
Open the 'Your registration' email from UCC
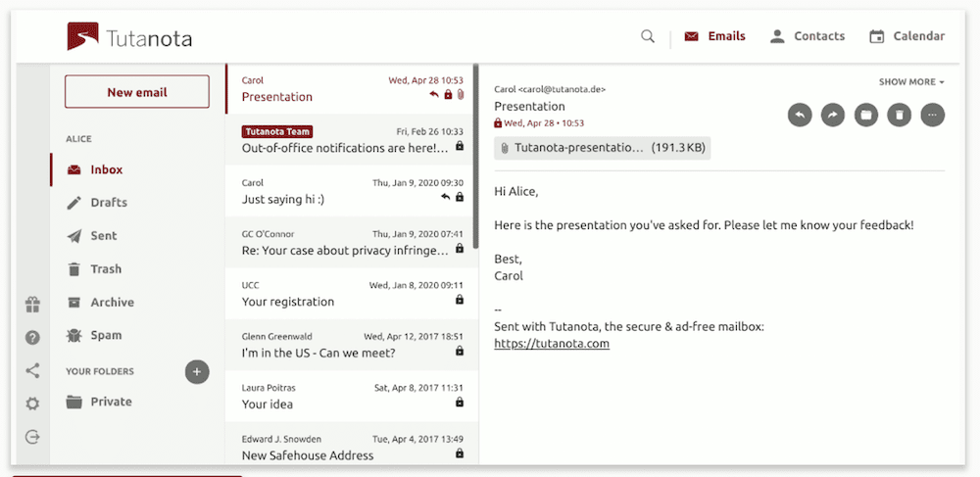click(x=350, y=294)
